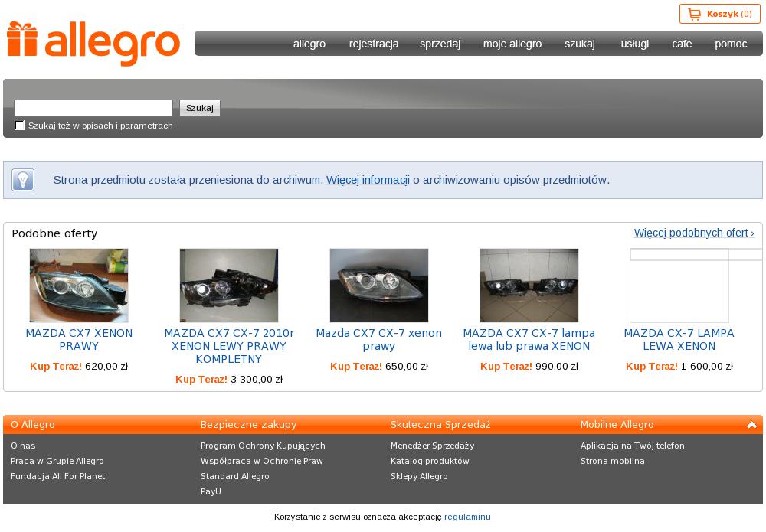Open the lampa lewa lub prawa thumbnail
Viewport: 766px width, 532px height.
click(529, 286)
